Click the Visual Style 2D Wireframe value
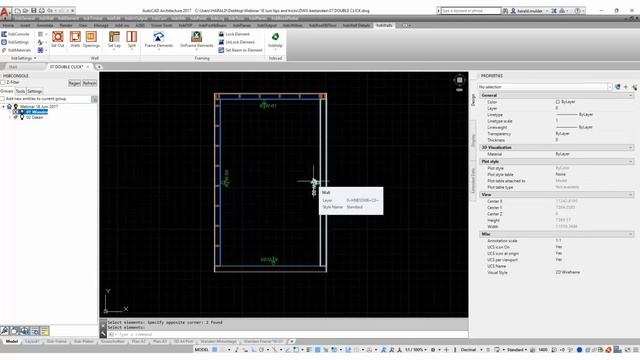640x360 pixels. tap(568, 272)
